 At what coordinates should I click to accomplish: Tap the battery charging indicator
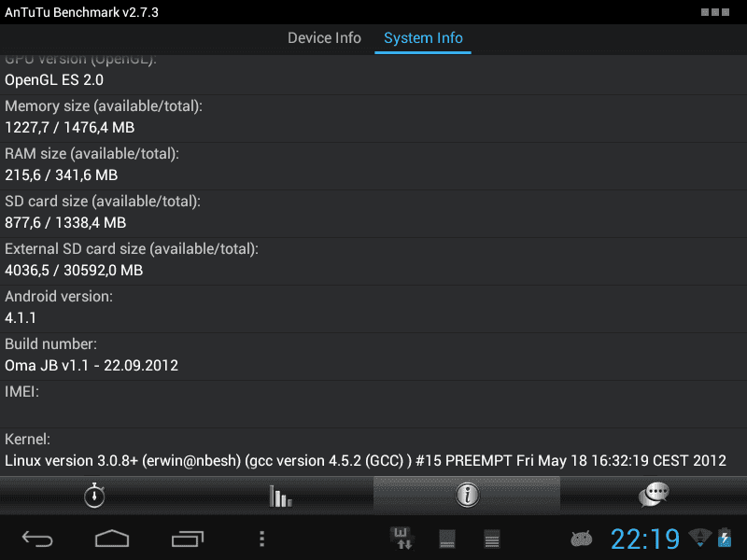(x=725, y=538)
